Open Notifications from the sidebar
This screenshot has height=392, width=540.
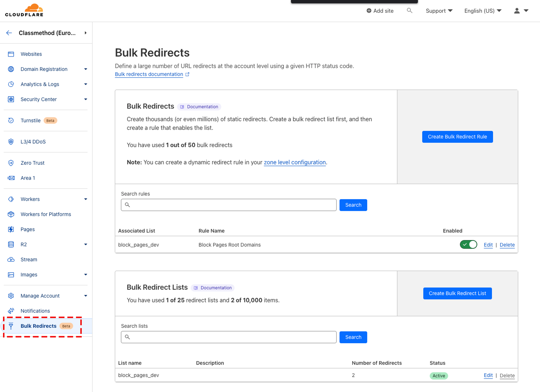point(35,311)
